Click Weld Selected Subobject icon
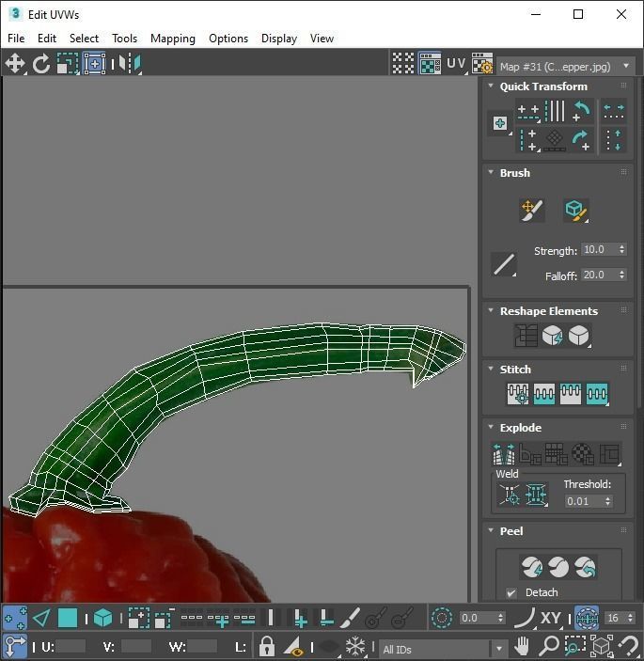This screenshot has width=644, height=661. coord(536,494)
